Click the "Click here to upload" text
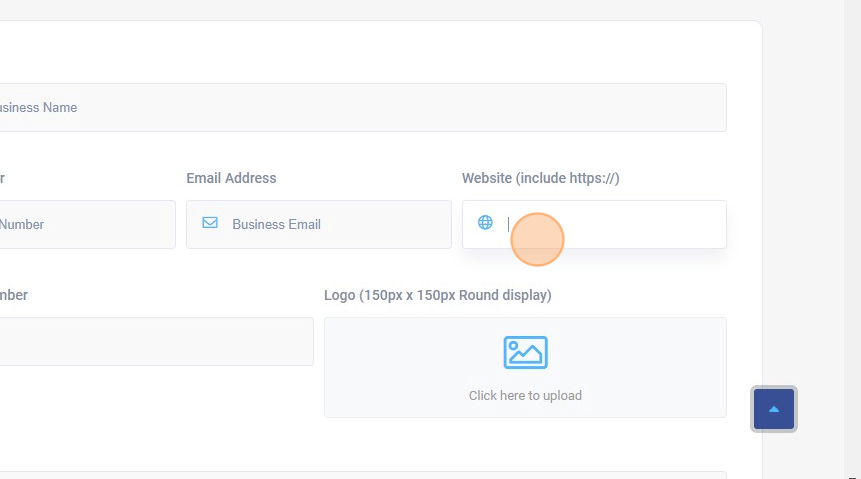The height and width of the screenshot is (479, 861). coord(525,395)
